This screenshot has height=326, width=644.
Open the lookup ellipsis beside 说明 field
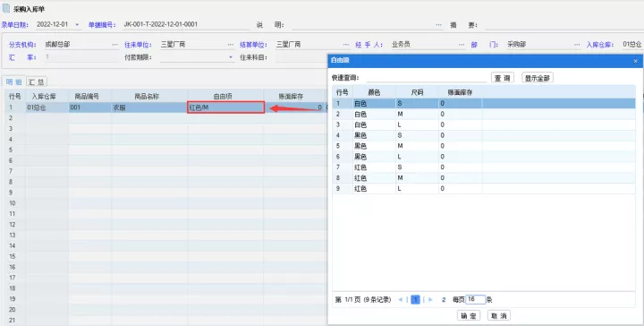coord(438,25)
